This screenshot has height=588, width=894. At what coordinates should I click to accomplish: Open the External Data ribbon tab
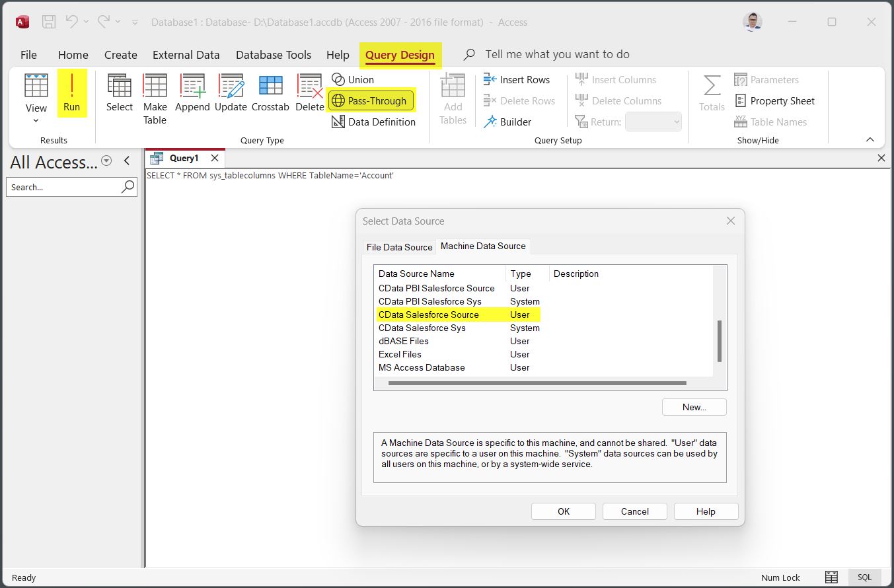[186, 55]
